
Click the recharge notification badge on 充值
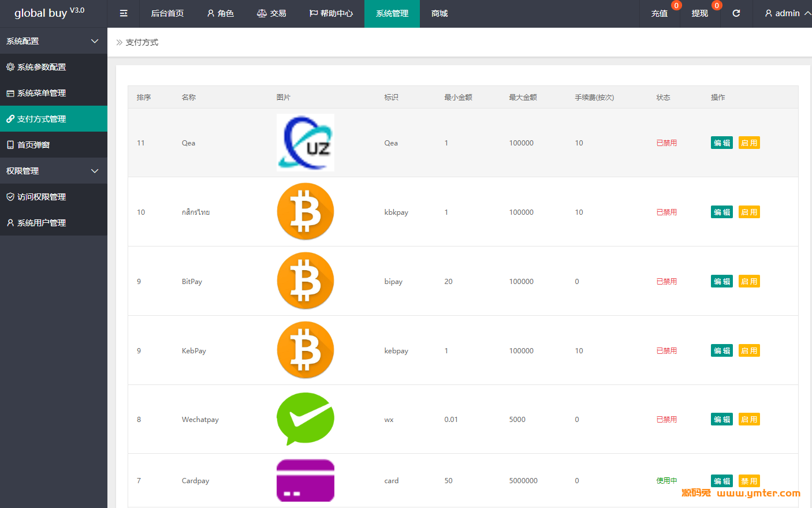tap(676, 6)
